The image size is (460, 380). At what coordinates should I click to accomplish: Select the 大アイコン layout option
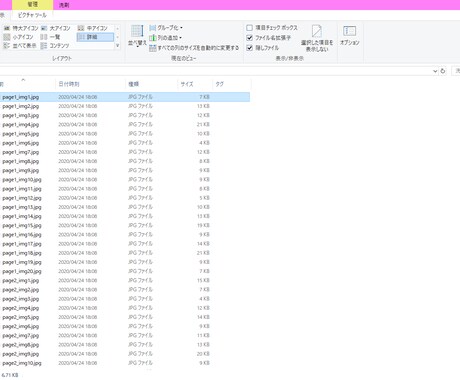(x=56, y=28)
